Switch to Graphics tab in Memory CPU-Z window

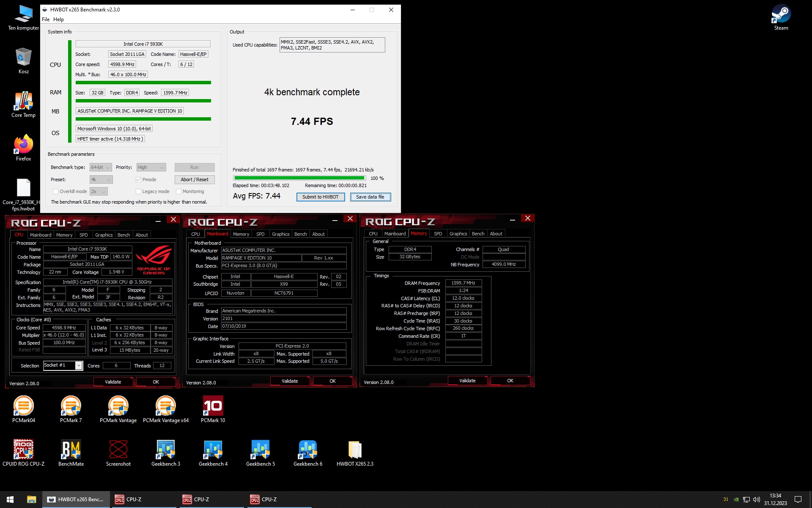coord(458,234)
